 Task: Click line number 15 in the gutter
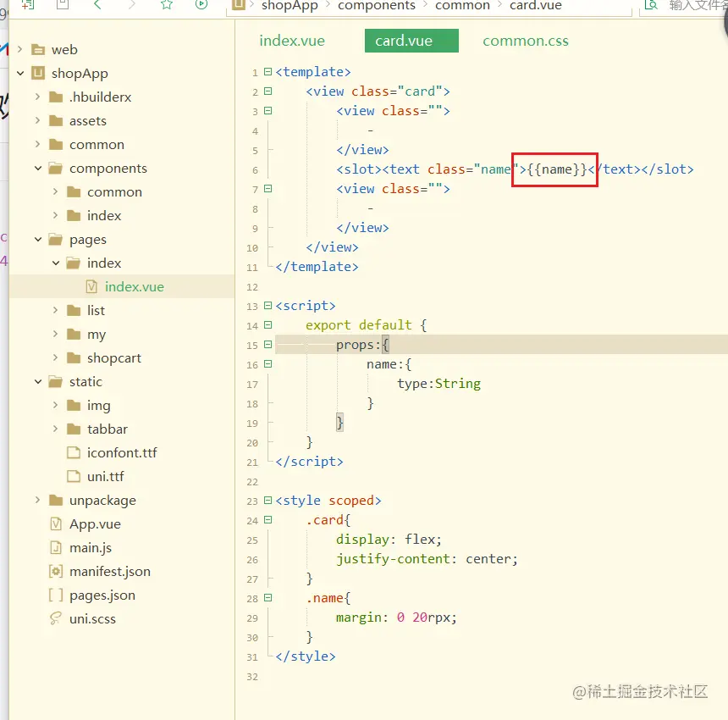[252, 345]
